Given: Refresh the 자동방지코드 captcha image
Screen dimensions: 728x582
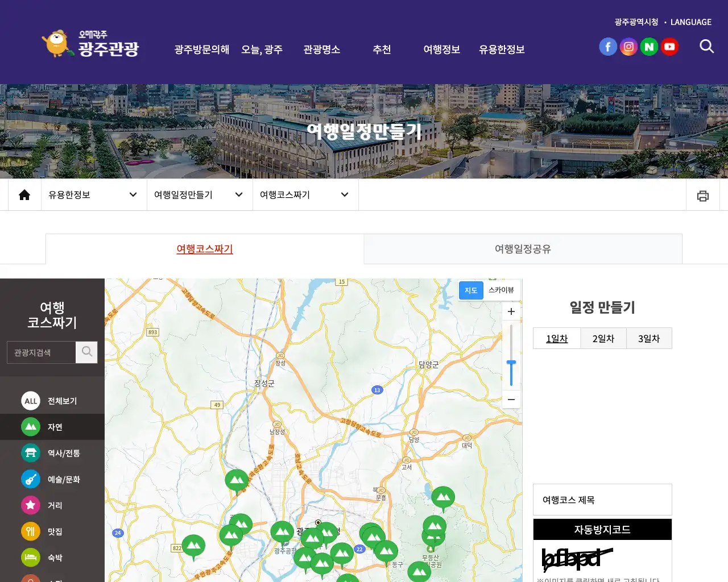Looking at the screenshot, I should click(x=577, y=559).
